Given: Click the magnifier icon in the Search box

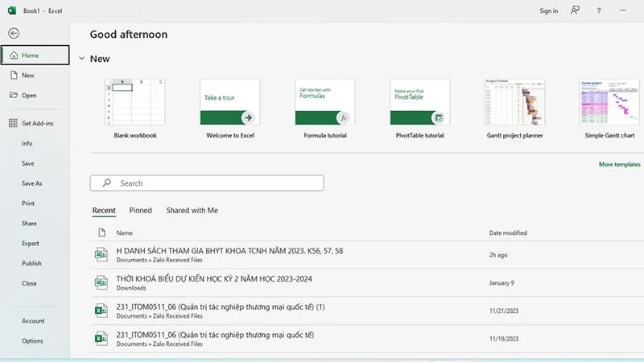Looking at the screenshot, I should (107, 183).
